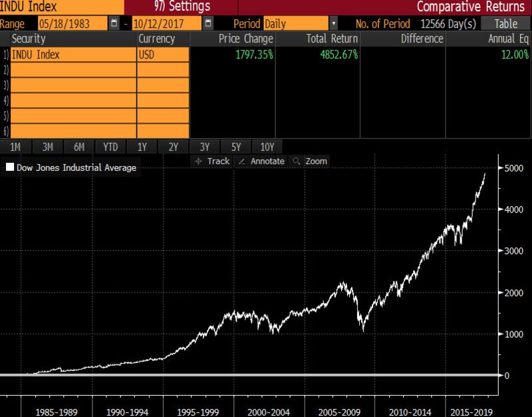Click the empty currency field in row 2
The width and height of the screenshot is (532, 417).
(163, 70)
